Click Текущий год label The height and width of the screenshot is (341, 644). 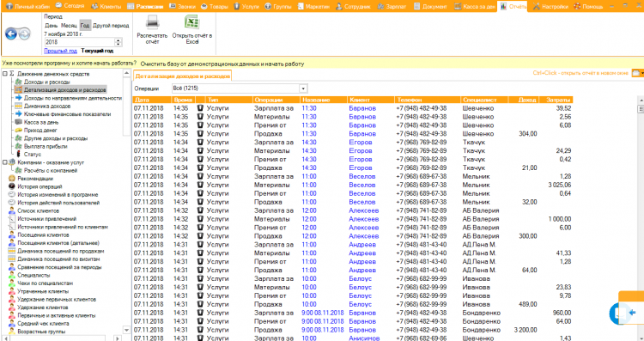point(97,51)
